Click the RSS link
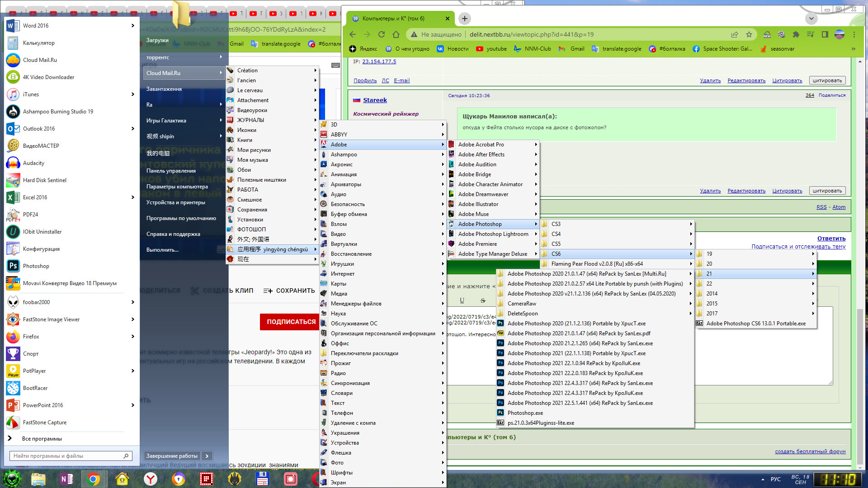868x488 pixels. point(821,207)
